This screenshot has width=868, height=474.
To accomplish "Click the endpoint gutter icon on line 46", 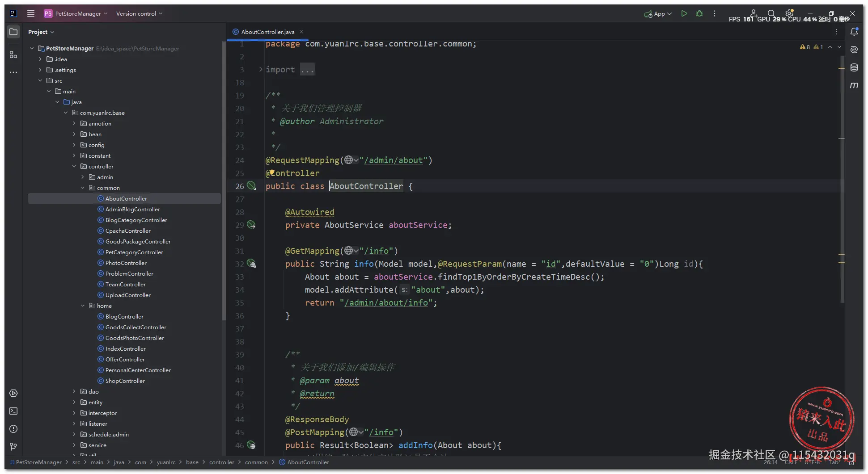I will click(251, 445).
